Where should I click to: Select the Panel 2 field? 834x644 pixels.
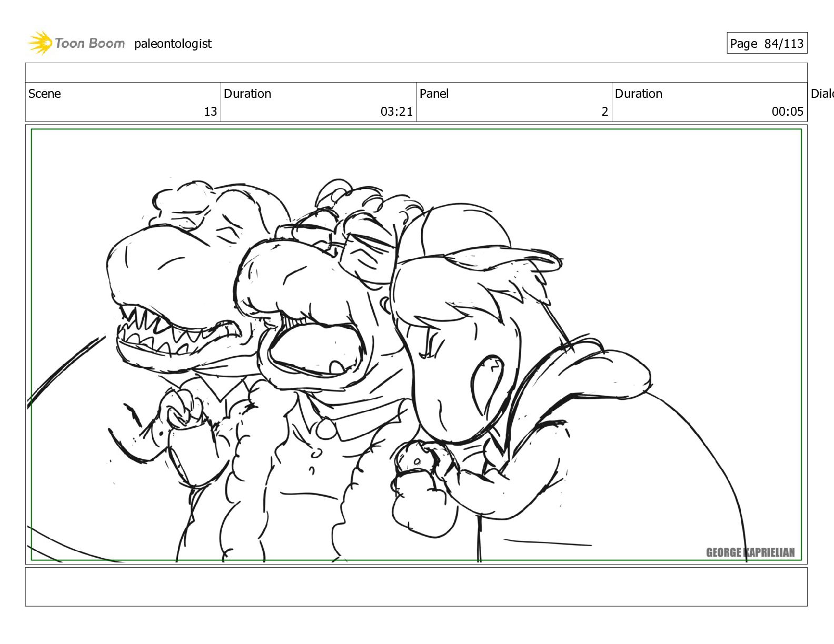coord(514,102)
